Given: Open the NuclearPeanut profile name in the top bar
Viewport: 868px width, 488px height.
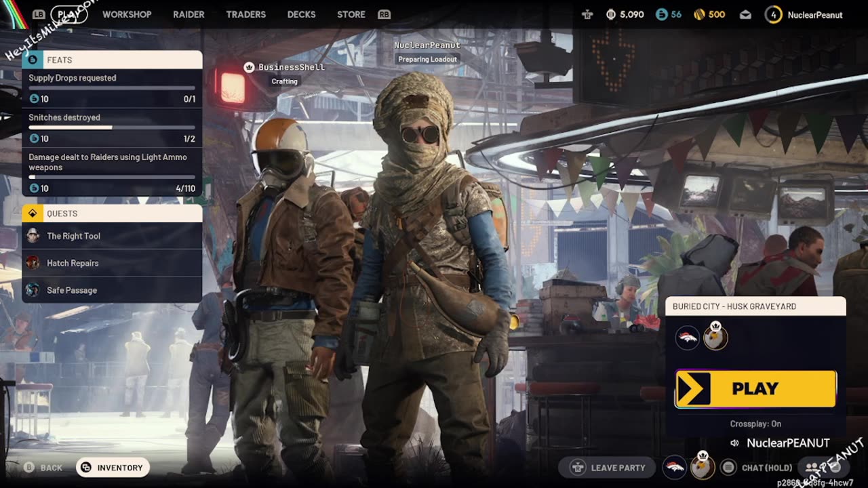Looking at the screenshot, I should coord(815,15).
